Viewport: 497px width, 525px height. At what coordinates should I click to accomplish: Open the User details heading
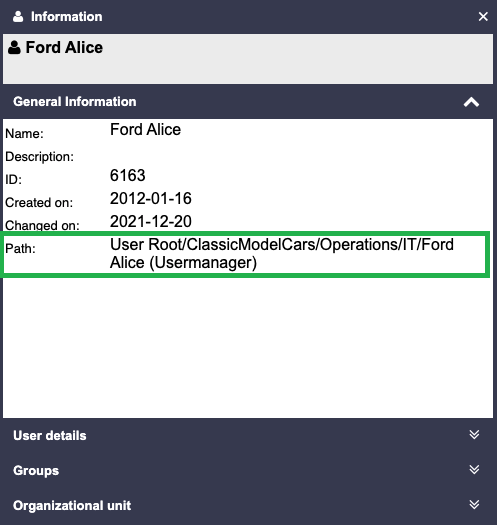50,436
